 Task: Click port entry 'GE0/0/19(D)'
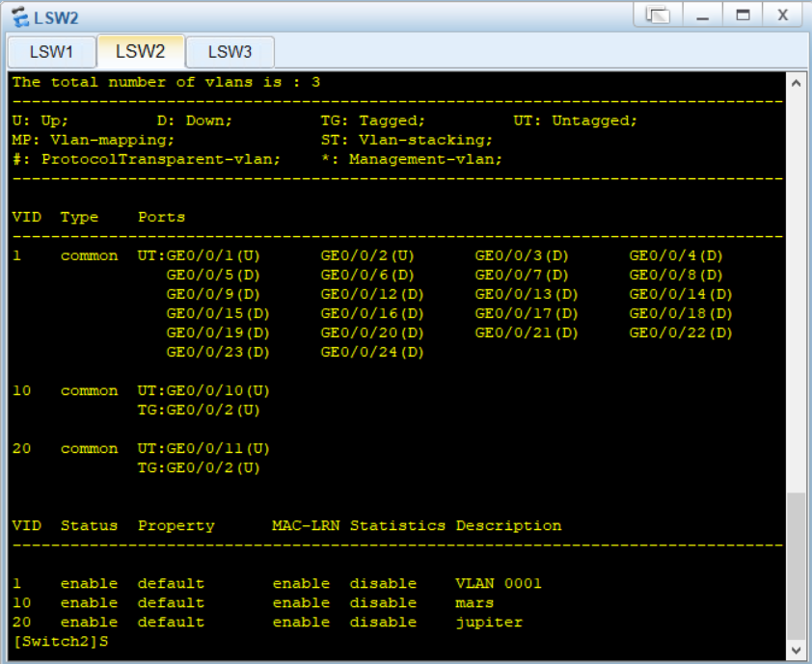(x=218, y=332)
